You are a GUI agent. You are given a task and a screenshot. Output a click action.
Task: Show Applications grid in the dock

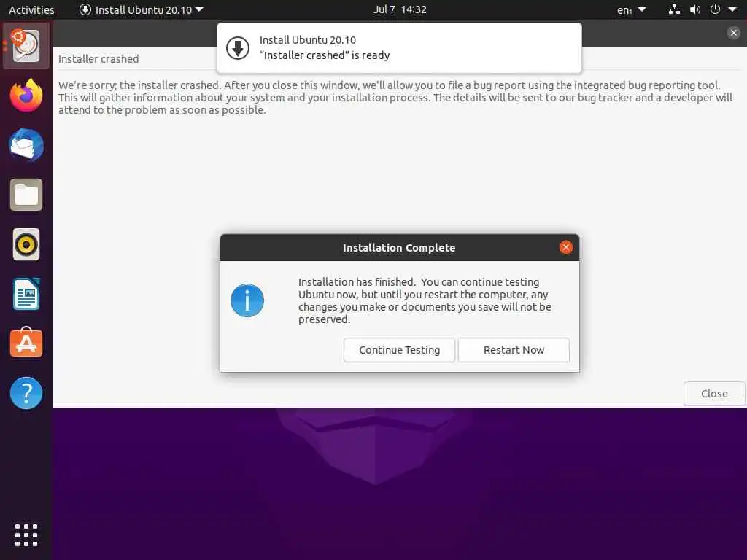click(26, 535)
